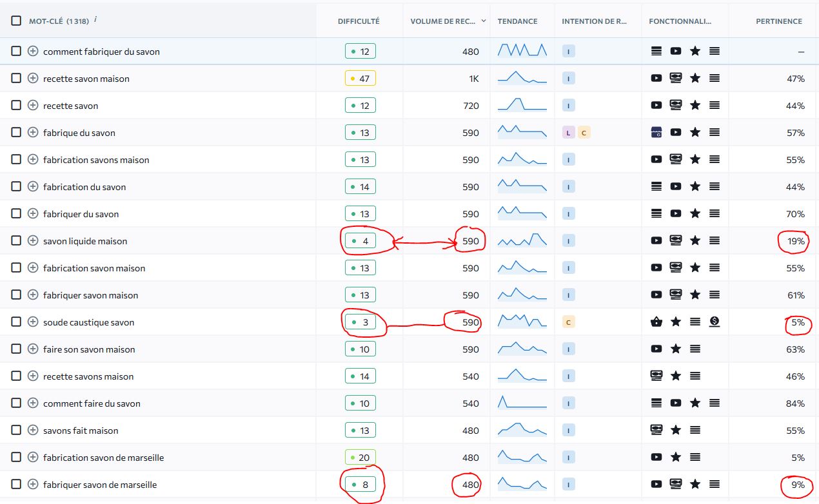Click the plus icon next to "savon liquide maison"
Image resolution: width=819 pixels, height=504 pixels.
32,240
